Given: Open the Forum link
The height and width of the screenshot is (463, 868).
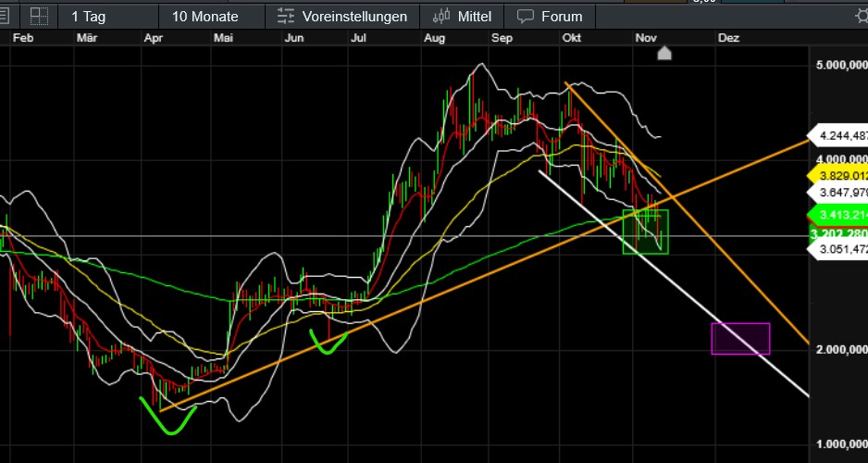Looking at the screenshot, I should click(x=562, y=17).
